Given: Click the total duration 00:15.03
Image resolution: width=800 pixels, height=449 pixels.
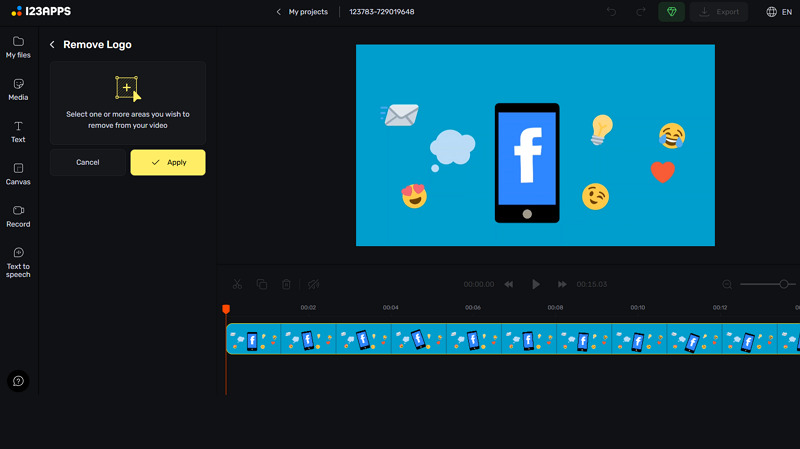Looking at the screenshot, I should point(592,284).
